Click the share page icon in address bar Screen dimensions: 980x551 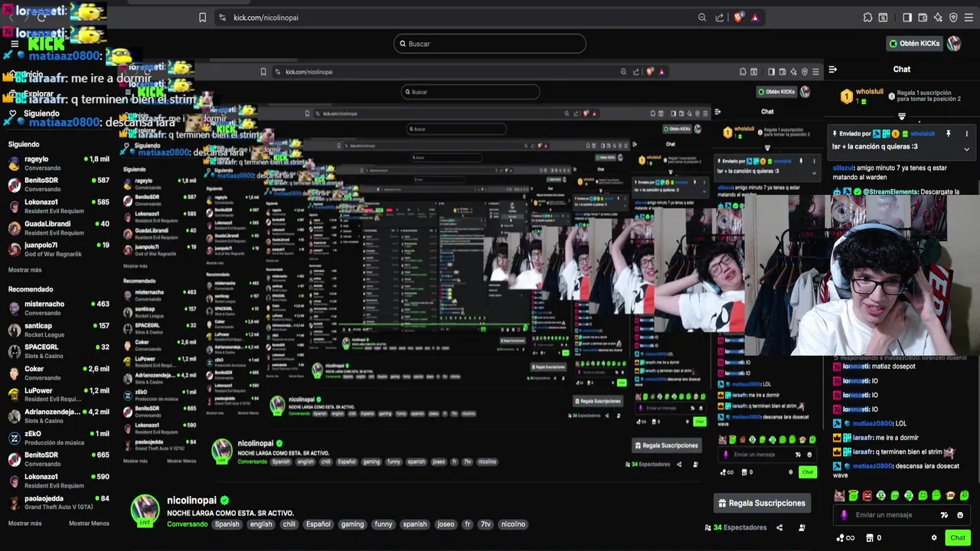(x=720, y=18)
